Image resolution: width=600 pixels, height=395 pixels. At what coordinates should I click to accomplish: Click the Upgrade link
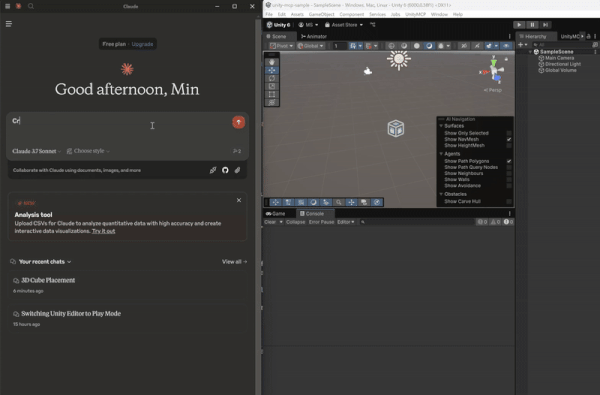coord(142,44)
